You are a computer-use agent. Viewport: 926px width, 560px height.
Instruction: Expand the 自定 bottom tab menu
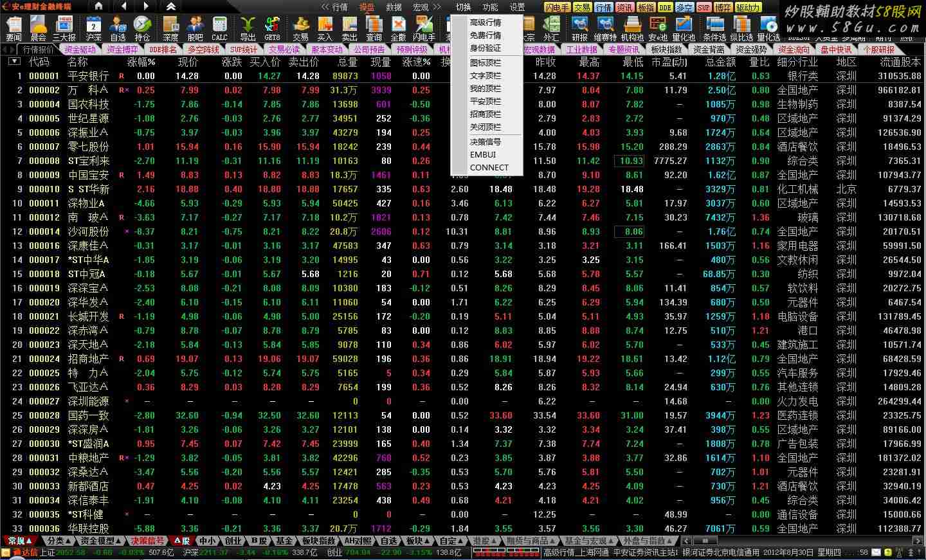point(452,541)
